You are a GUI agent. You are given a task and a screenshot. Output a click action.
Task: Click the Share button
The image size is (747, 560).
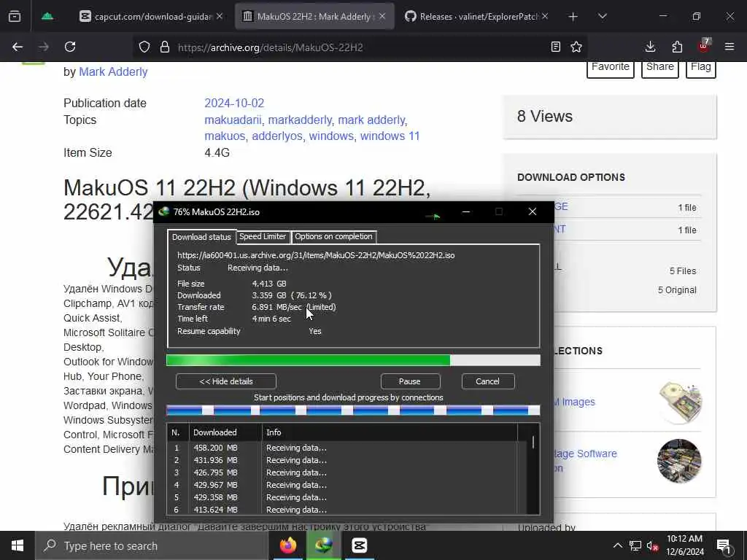(x=659, y=68)
